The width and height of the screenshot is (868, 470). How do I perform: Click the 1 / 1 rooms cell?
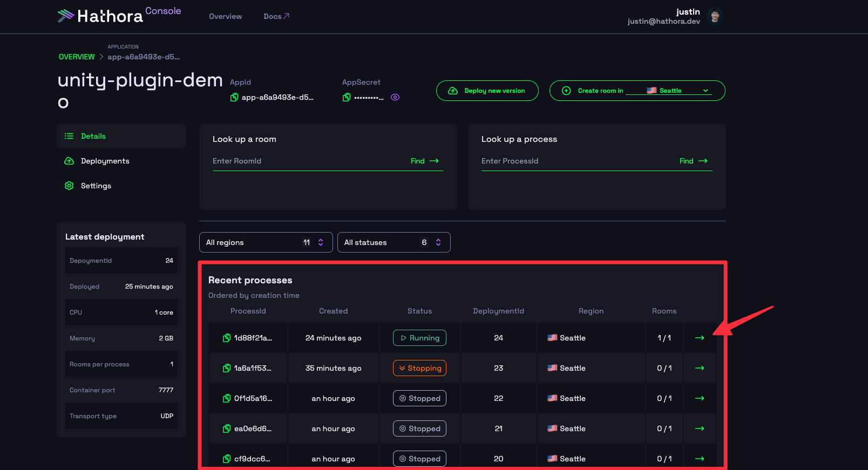pyautogui.click(x=664, y=338)
